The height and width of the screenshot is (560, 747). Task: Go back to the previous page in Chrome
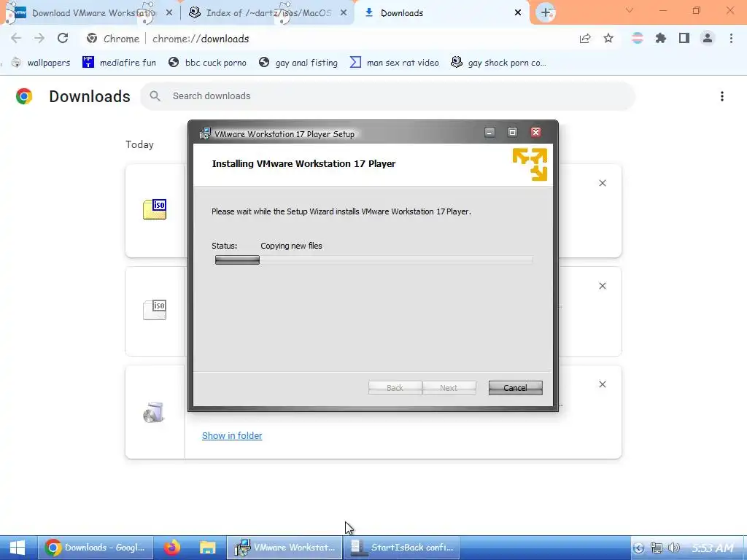pos(16,38)
